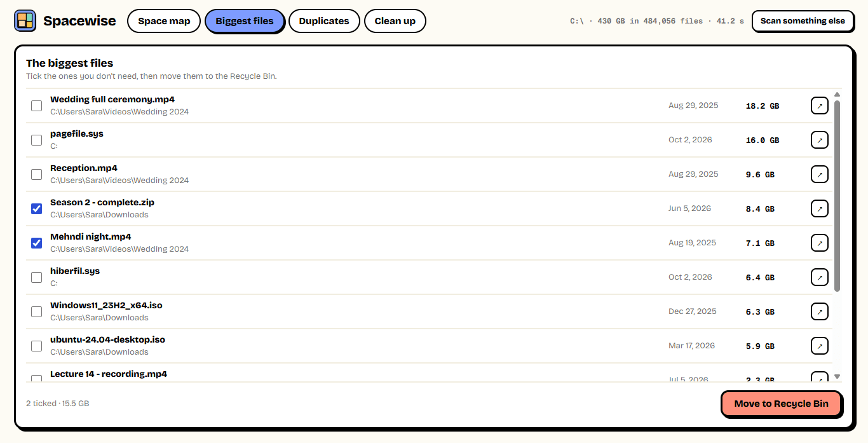The width and height of the screenshot is (868, 443).
Task: Reveal Season 2 - complete.zip via arrow icon
Action: click(x=820, y=208)
